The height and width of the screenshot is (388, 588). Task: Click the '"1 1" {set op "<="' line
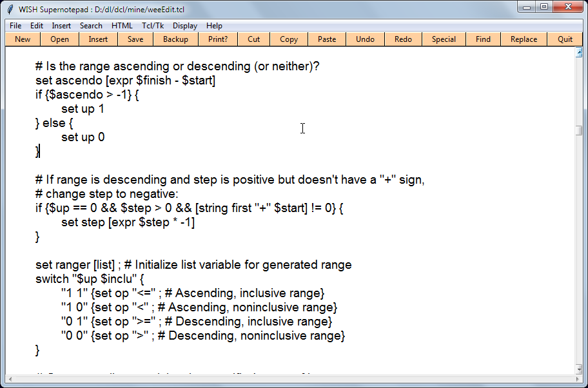coord(193,293)
